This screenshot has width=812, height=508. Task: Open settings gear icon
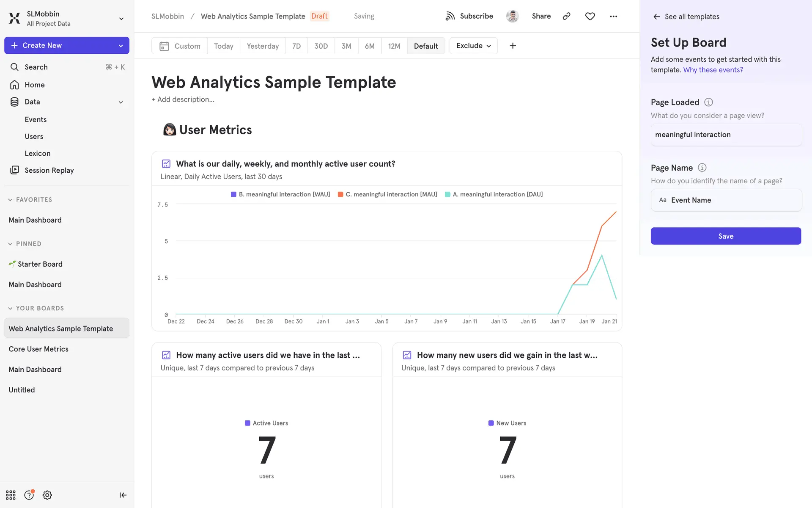[47, 495]
